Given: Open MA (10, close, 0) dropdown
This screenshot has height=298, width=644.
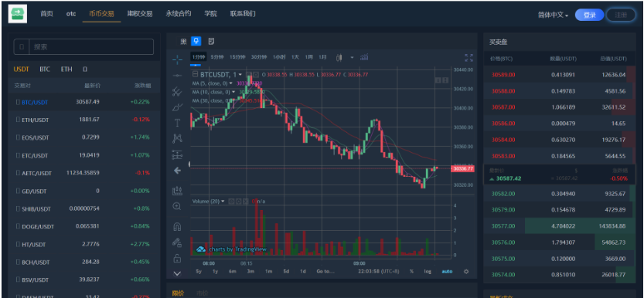Looking at the screenshot, I should point(233,92).
